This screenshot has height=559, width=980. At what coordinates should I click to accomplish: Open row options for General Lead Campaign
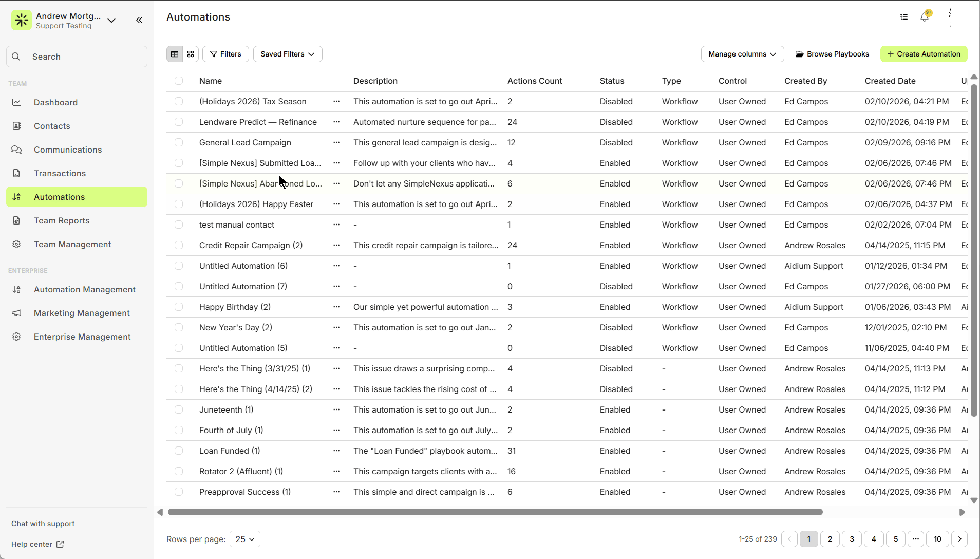pos(336,142)
